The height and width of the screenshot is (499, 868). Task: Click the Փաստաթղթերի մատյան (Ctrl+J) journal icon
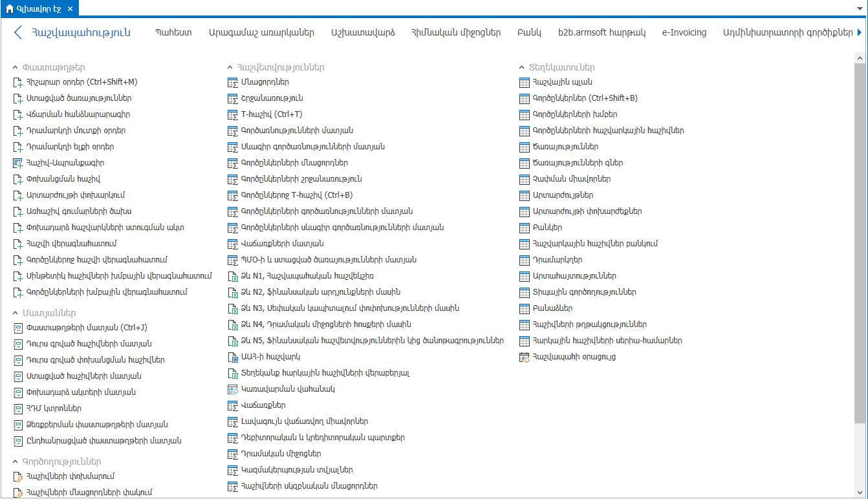click(17, 328)
